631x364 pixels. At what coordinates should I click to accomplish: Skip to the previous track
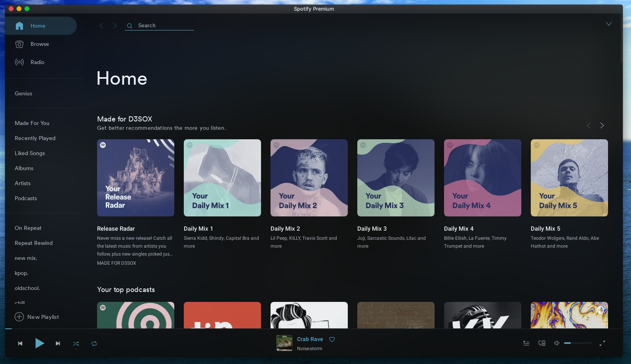pos(20,343)
